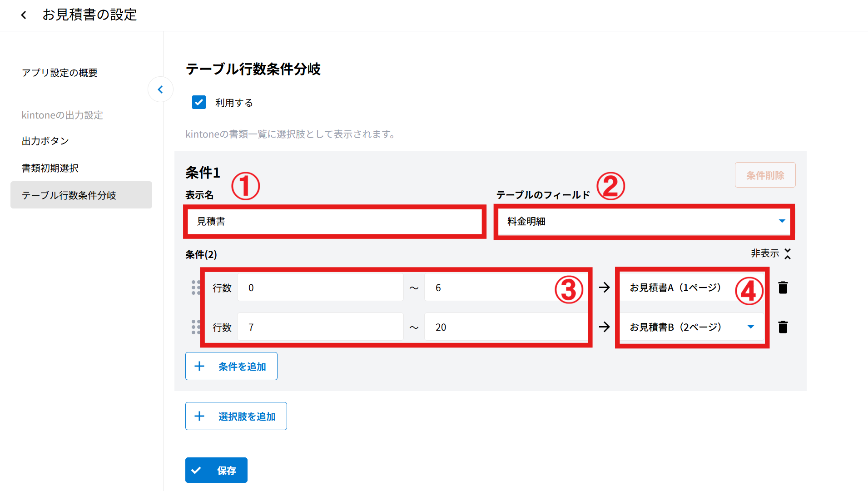Click the arrow icon after the 7–20 range
The width and height of the screenshot is (868, 491).
point(604,327)
